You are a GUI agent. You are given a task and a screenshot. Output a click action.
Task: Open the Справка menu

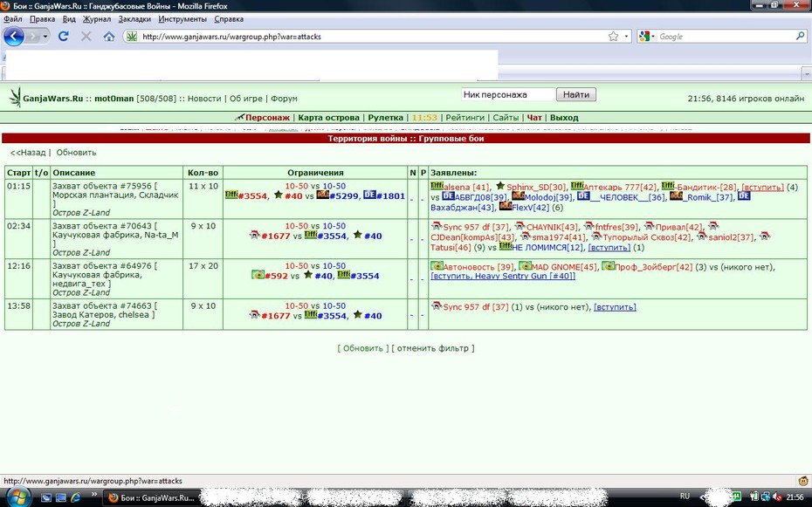tap(229, 19)
